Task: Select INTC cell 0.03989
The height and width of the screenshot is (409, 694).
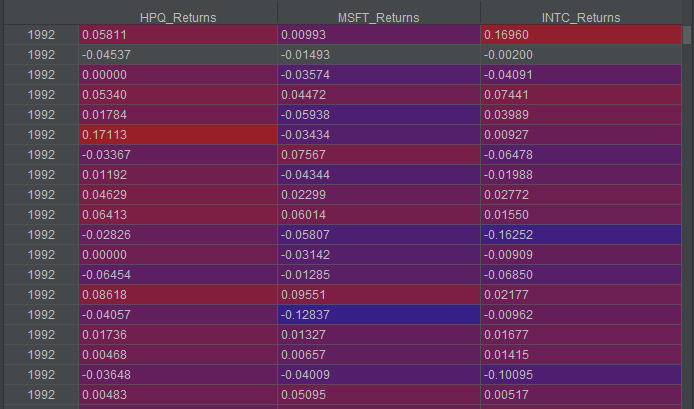Action: point(581,115)
